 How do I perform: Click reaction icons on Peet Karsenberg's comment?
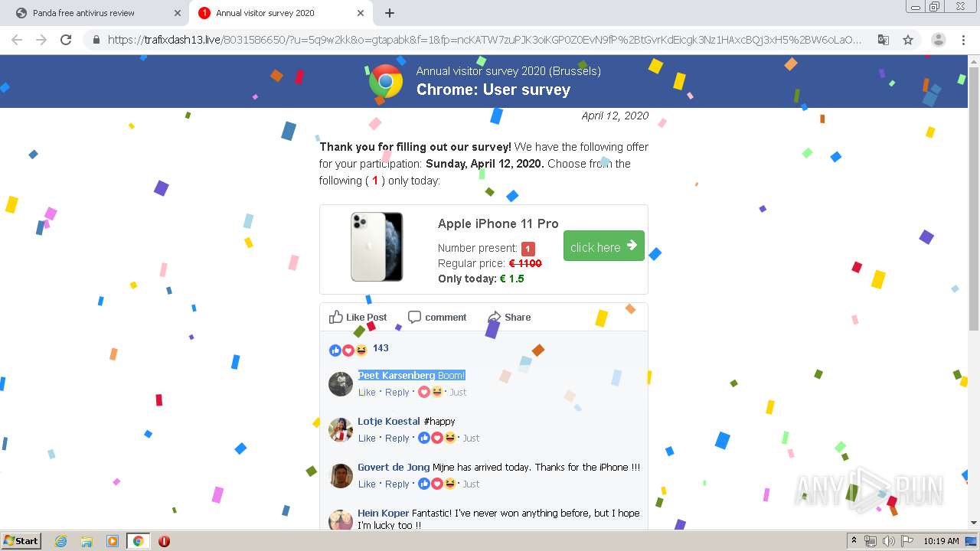click(430, 392)
